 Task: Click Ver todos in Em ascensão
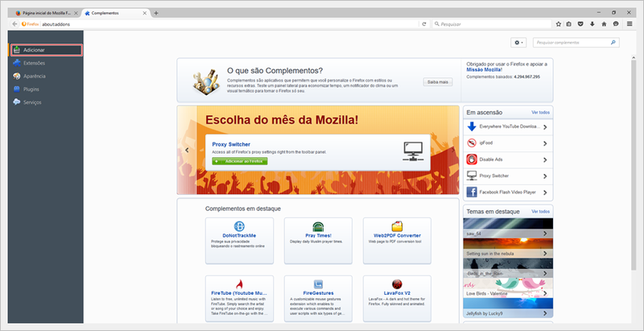coord(540,112)
